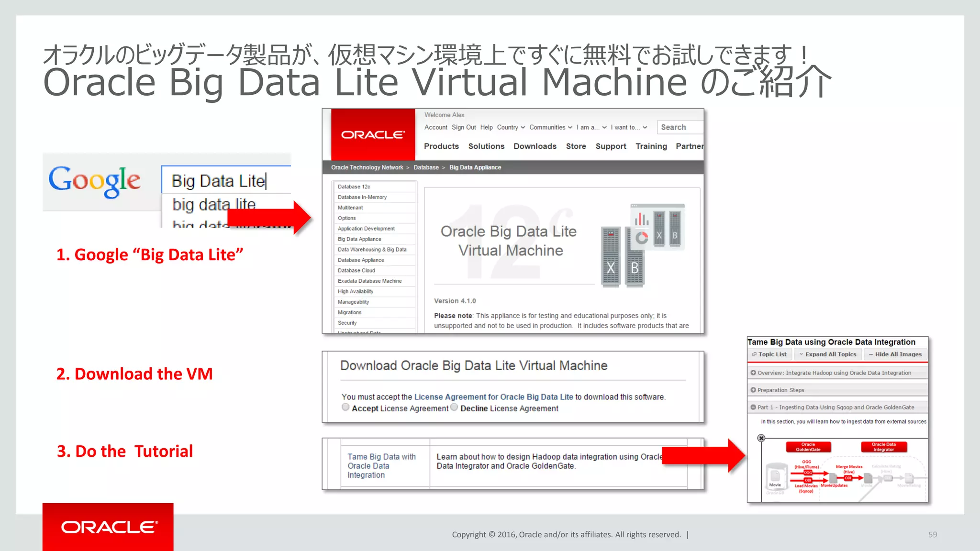The width and height of the screenshot is (980, 551).
Task: Open the Country dropdown
Action: (x=511, y=127)
